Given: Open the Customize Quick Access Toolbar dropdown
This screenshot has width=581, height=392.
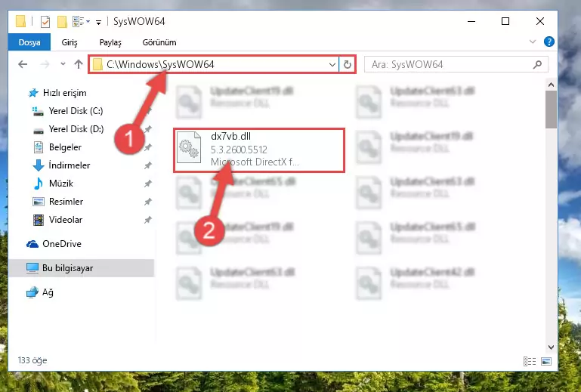Looking at the screenshot, I should pyautogui.click(x=98, y=22).
